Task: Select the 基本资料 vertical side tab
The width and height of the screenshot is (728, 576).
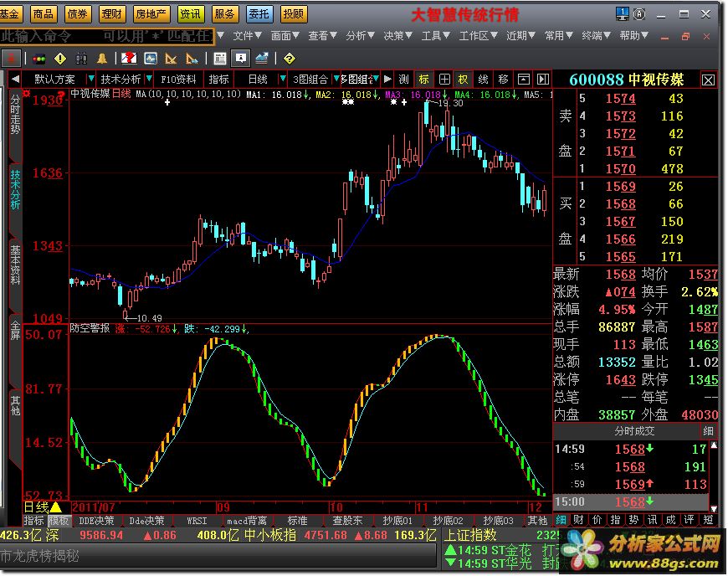Action: 15,265
